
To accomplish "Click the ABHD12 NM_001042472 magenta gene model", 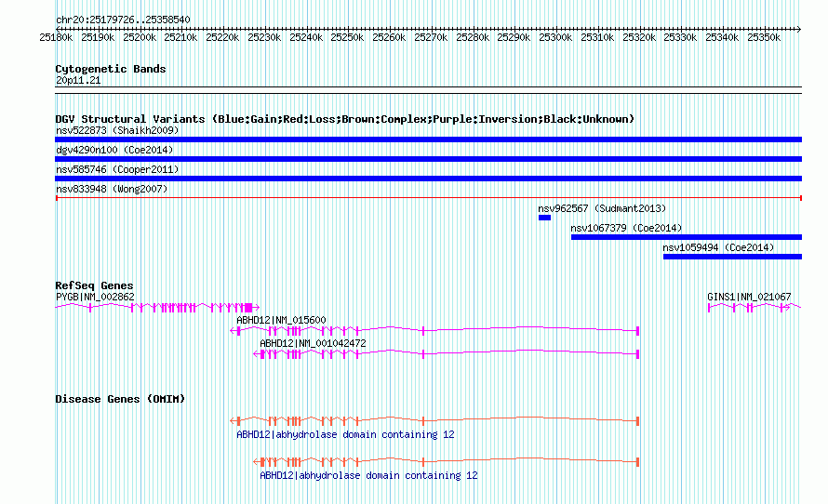I will pos(447,354).
